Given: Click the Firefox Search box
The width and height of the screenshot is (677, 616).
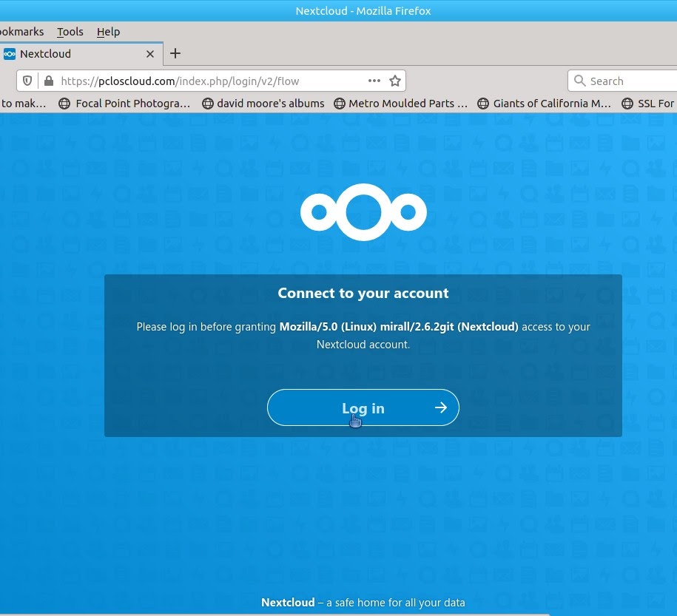Looking at the screenshot, I should pyautogui.click(x=622, y=81).
